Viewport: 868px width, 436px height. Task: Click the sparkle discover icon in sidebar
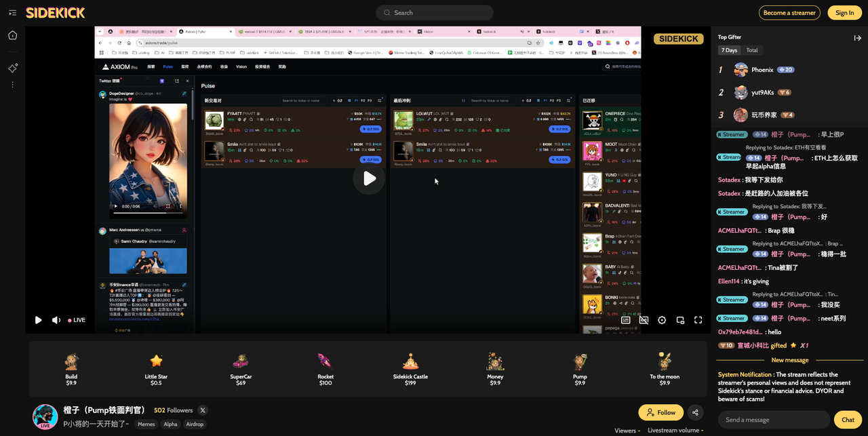click(12, 68)
